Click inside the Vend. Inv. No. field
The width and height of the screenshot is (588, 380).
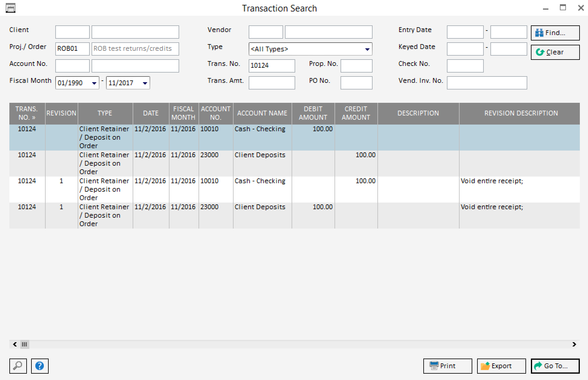point(486,83)
